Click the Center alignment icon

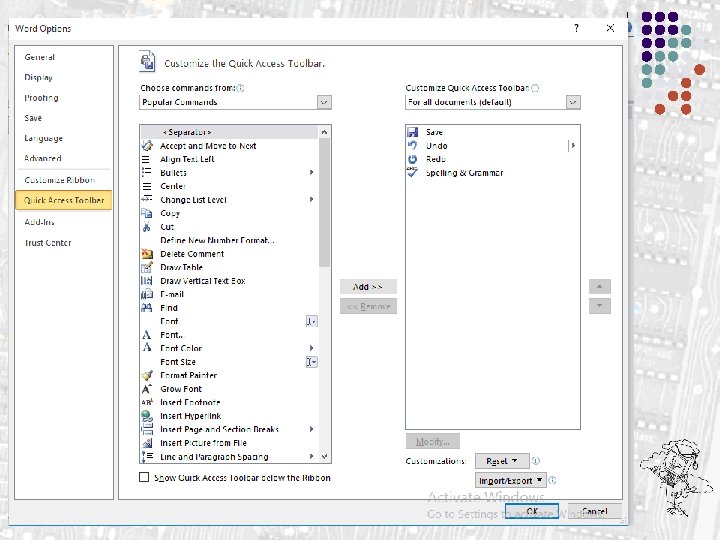tap(147, 186)
